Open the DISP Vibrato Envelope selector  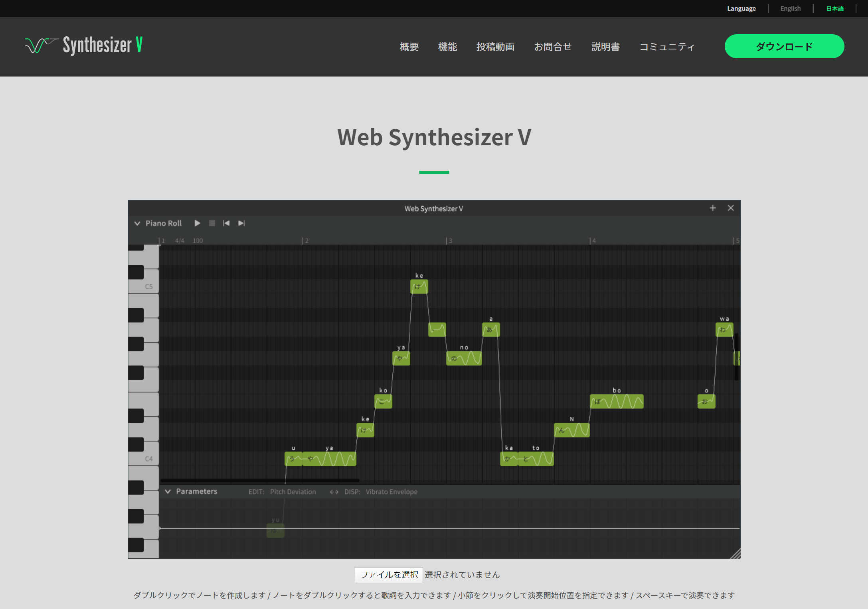click(x=391, y=492)
